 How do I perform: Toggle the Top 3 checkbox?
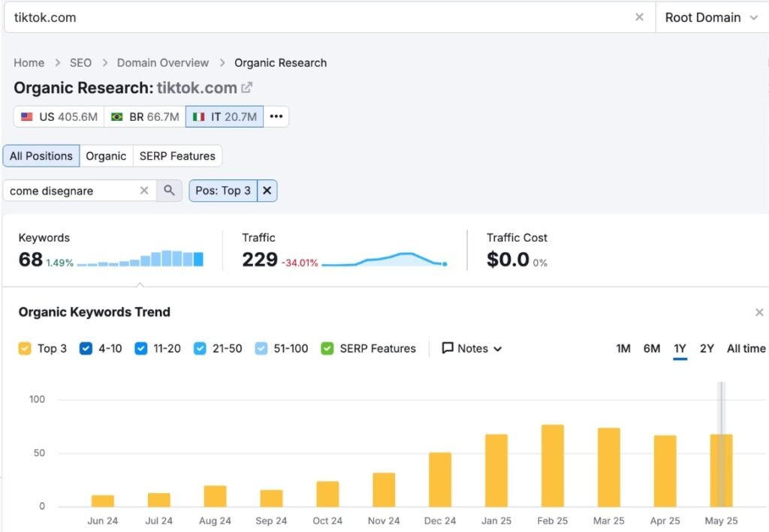point(25,348)
